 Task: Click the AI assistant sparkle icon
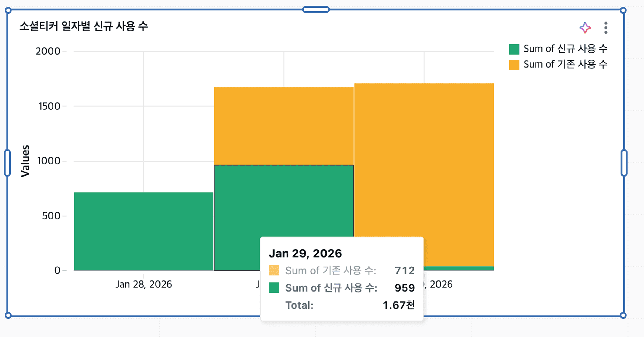coord(585,28)
